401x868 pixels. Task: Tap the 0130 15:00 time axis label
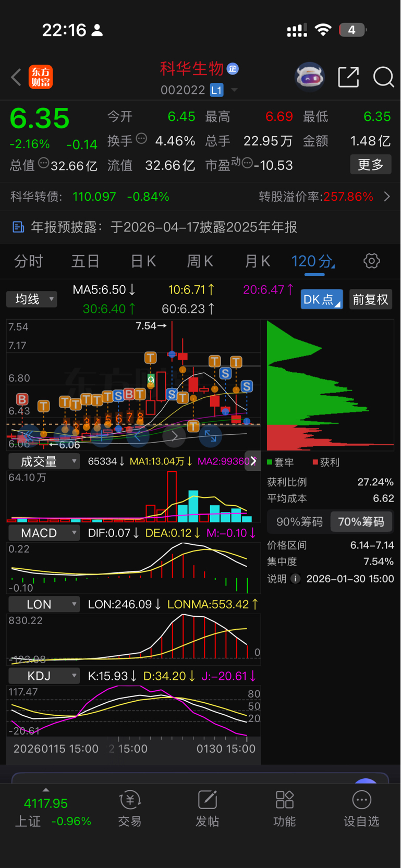(x=226, y=749)
